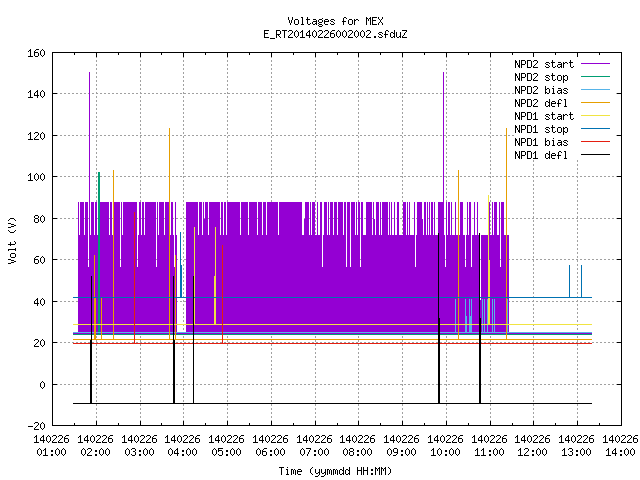This screenshot has width=640, height=480.
Task: Click the y-axis tick value 40
Action: click(x=39, y=302)
